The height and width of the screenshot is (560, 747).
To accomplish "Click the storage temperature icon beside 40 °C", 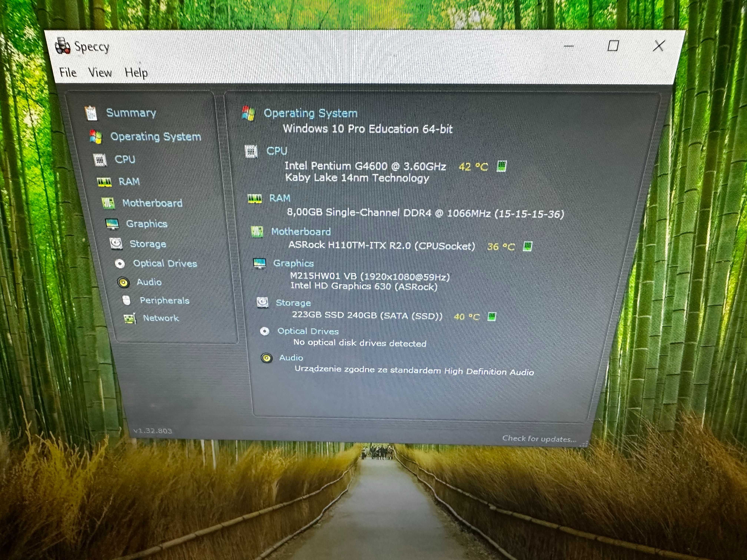I will point(492,317).
